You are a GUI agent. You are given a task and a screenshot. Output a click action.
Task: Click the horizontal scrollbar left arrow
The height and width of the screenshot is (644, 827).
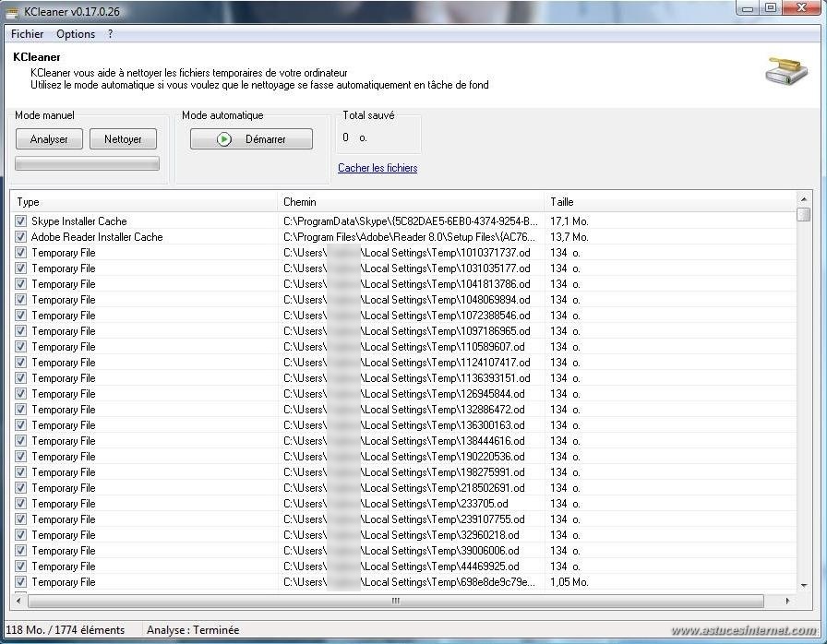(x=19, y=601)
